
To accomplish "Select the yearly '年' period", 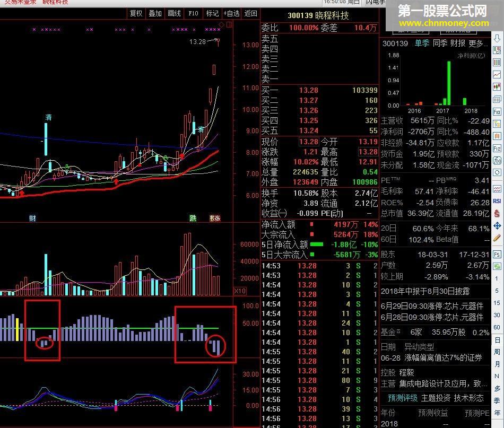I will tap(497, 413).
